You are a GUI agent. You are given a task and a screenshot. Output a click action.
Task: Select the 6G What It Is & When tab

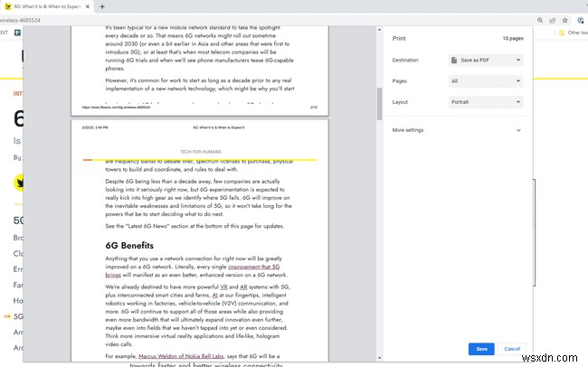point(47,6)
